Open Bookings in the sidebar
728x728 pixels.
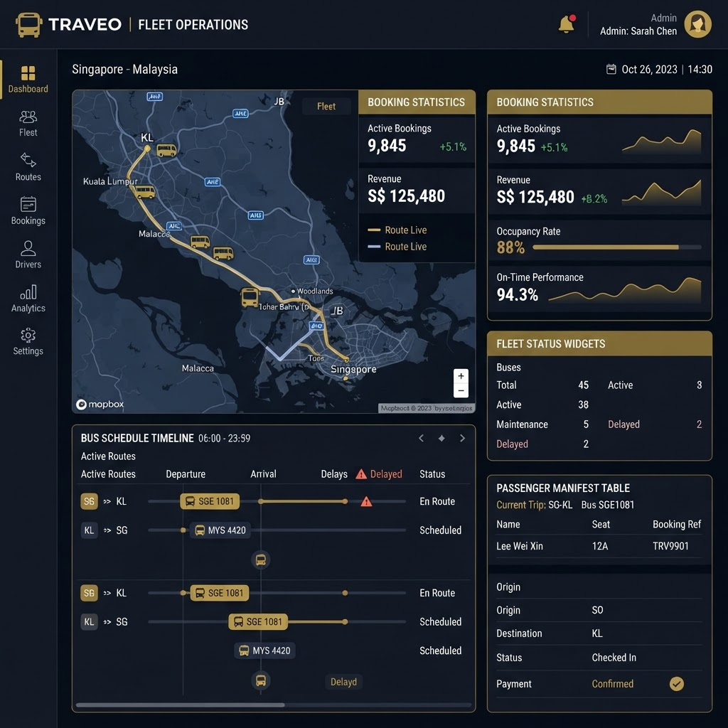[x=28, y=210]
